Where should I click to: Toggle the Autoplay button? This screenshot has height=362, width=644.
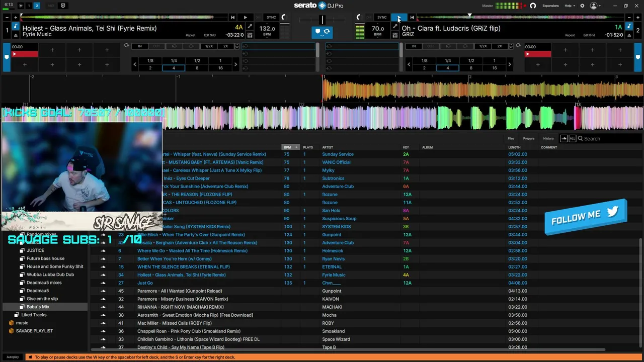tap(13, 357)
